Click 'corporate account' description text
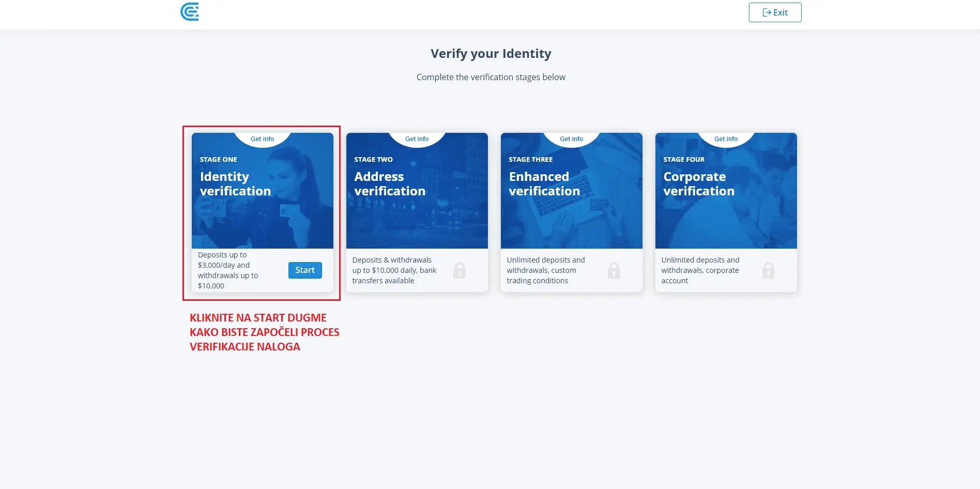The width and height of the screenshot is (980, 489). [x=700, y=270]
